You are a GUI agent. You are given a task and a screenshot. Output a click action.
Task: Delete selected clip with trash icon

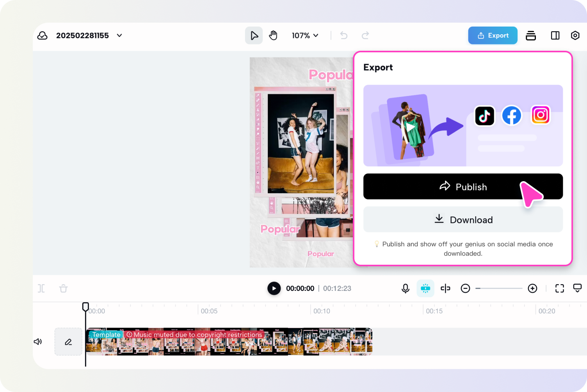pyautogui.click(x=63, y=289)
